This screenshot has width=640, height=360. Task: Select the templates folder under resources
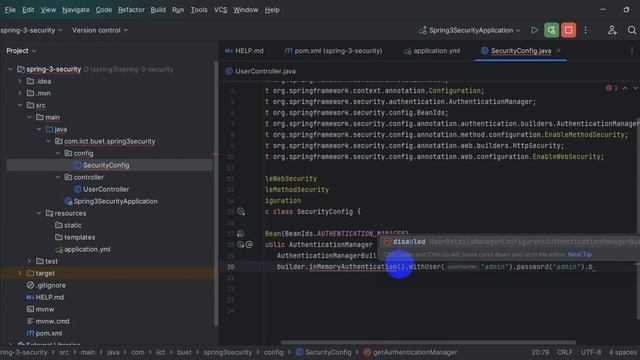click(x=75, y=237)
